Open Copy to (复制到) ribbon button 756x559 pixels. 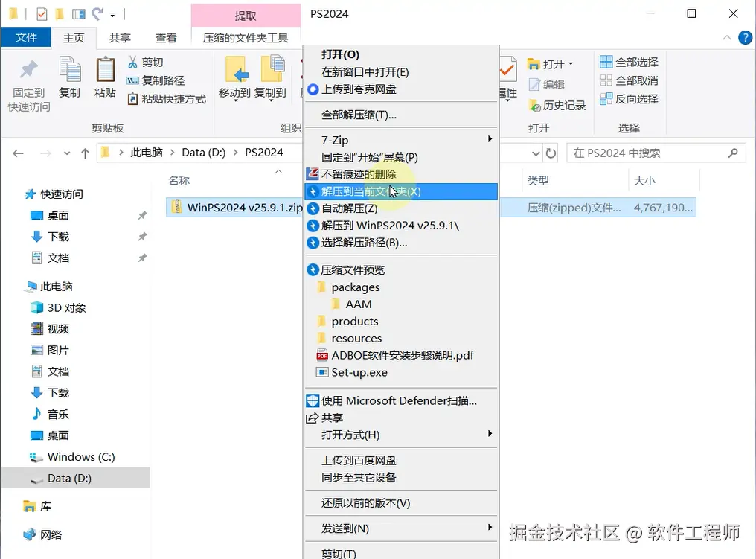(x=271, y=79)
